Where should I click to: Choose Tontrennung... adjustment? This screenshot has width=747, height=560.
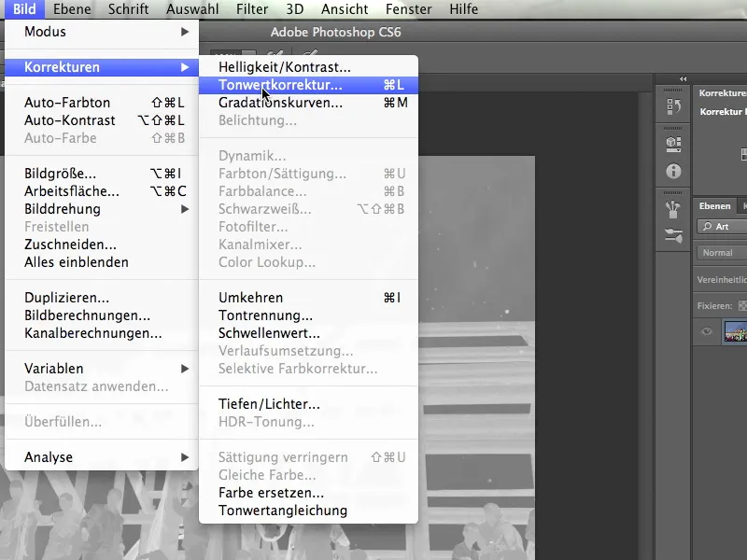[308, 315]
